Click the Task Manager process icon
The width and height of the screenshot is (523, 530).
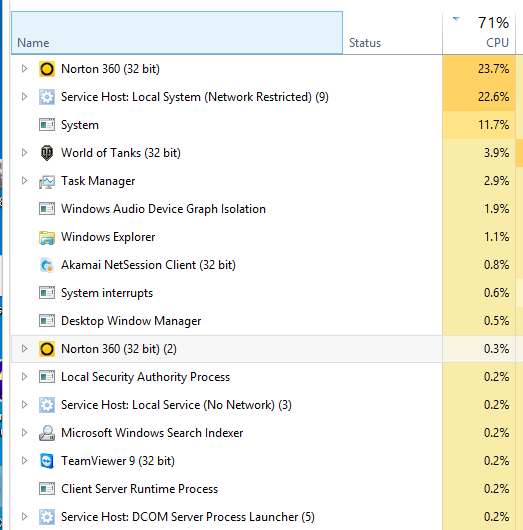coord(47,181)
